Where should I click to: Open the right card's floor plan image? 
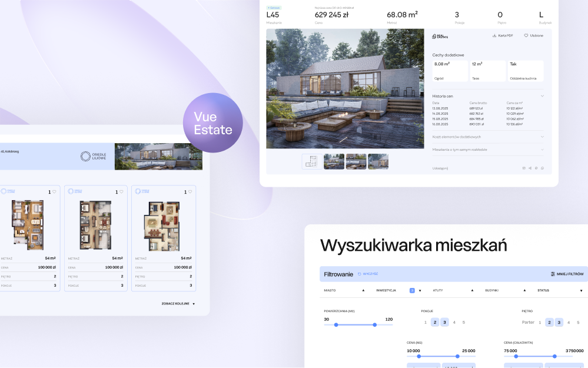(x=162, y=226)
